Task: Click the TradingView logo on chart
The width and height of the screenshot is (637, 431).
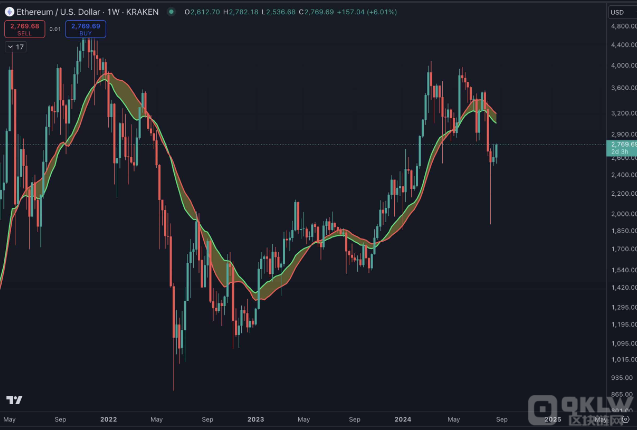Action: coord(14,399)
